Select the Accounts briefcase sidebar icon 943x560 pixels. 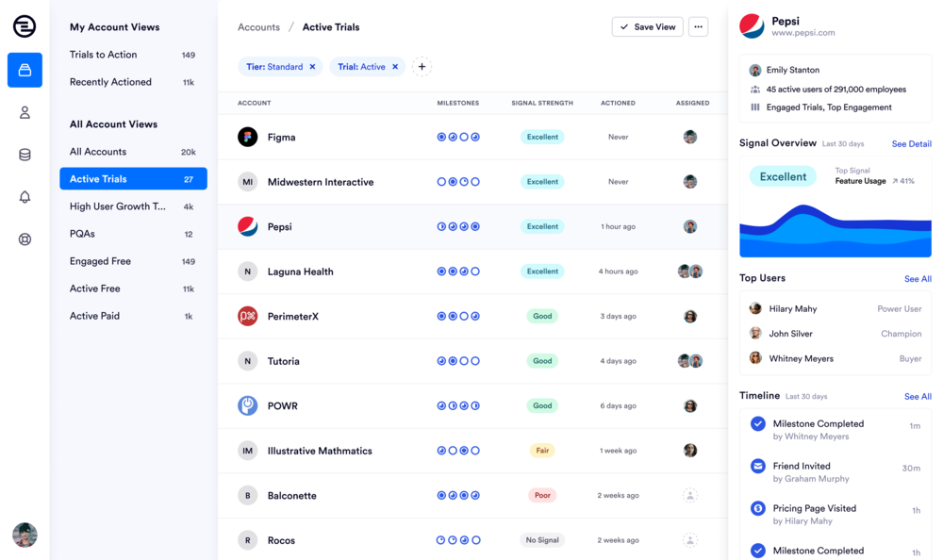click(25, 70)
